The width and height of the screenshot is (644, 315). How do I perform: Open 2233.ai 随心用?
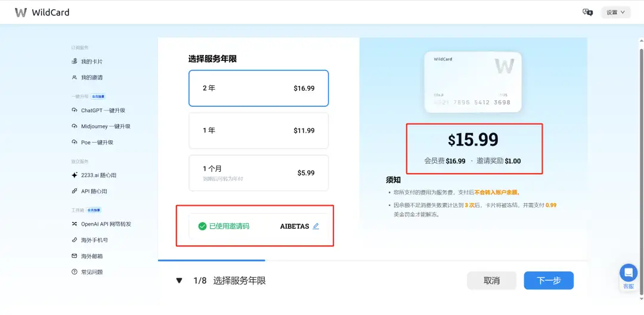[98, 175]
